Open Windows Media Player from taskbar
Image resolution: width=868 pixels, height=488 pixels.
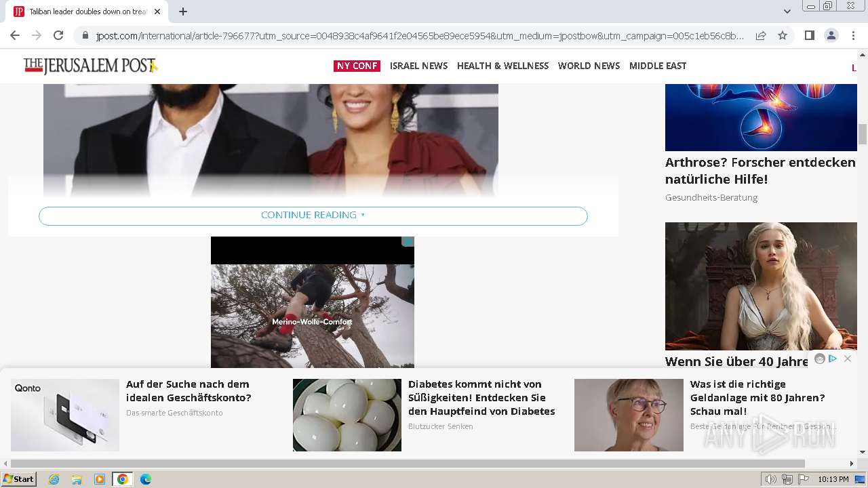(100, 479)
